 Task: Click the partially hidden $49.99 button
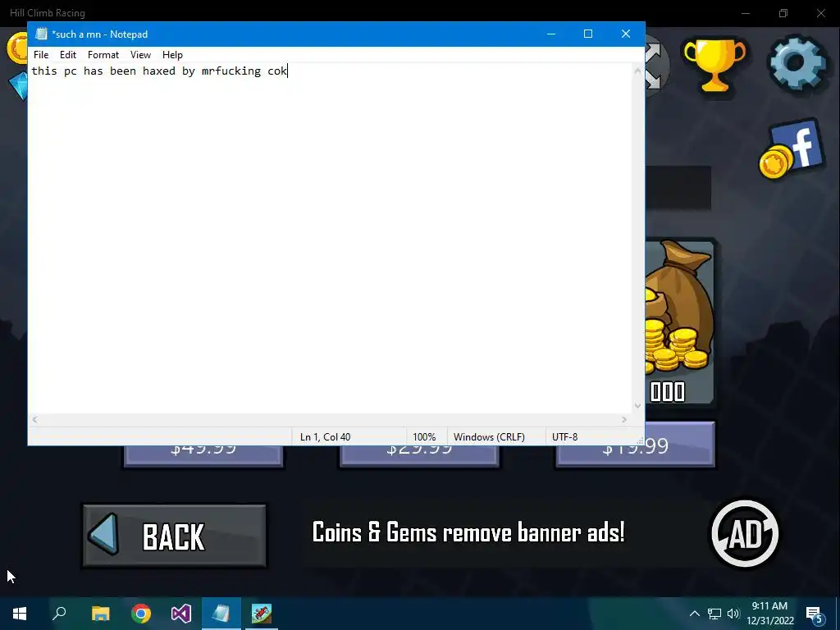tap(203, 456)
